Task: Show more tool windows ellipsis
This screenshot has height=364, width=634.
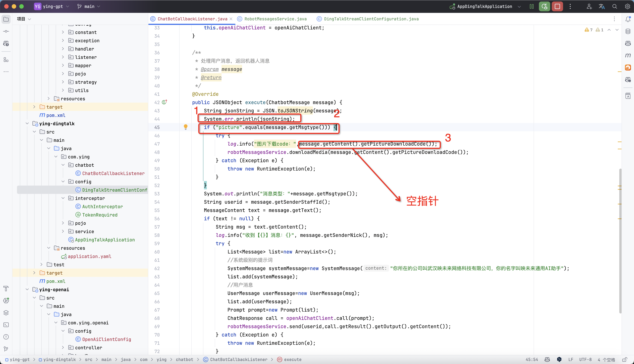Action: 6,72
